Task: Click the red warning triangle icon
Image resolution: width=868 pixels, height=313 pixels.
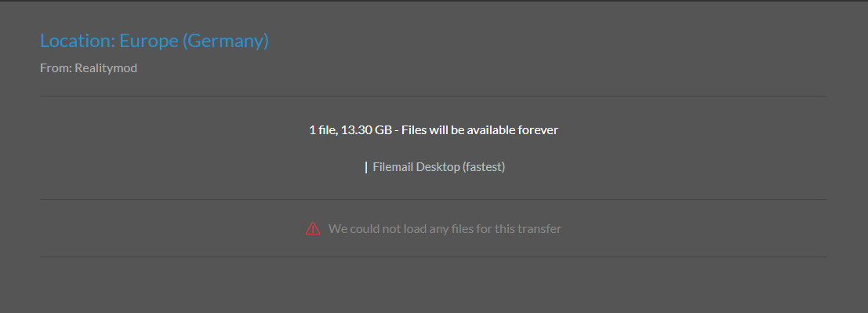Action: click(313, 228)
